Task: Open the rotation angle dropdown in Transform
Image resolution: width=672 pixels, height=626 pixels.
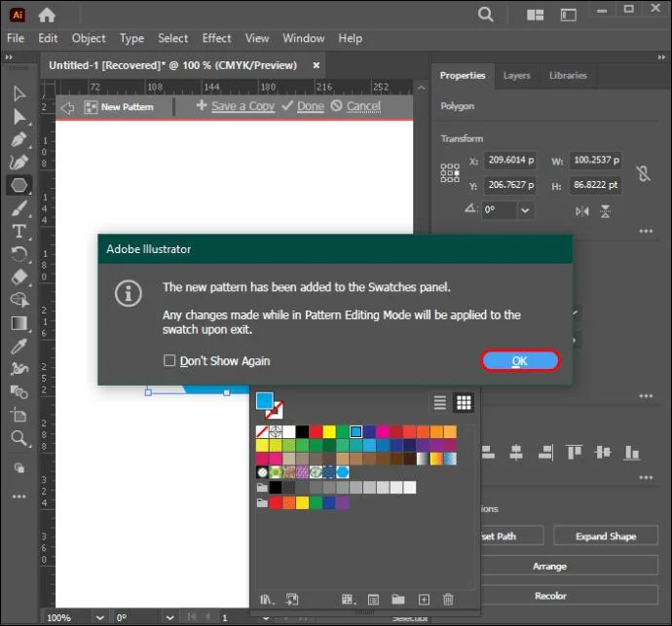Action: tap(525, 210)
